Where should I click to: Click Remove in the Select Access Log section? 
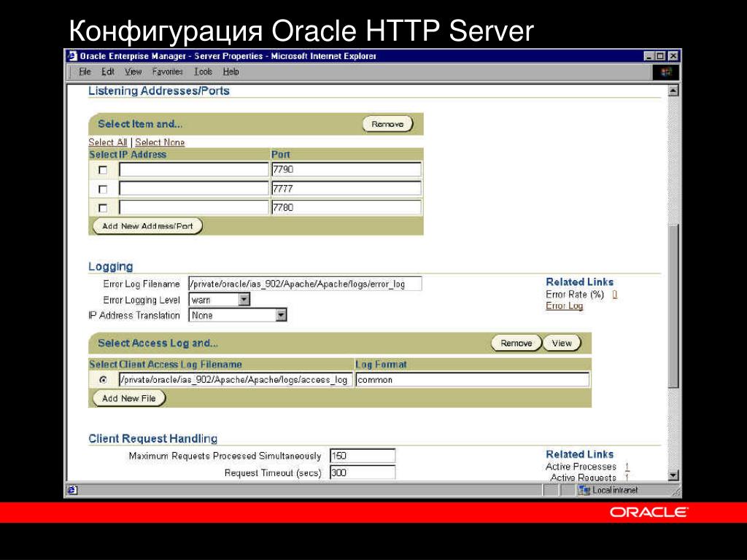click(x=516, y=343)
